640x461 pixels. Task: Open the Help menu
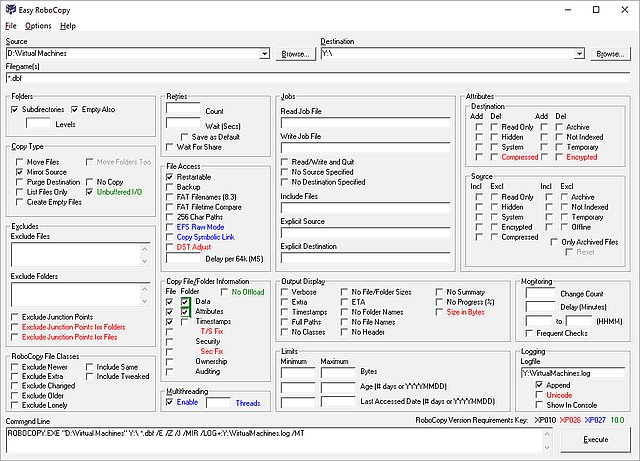click(67, 25)
